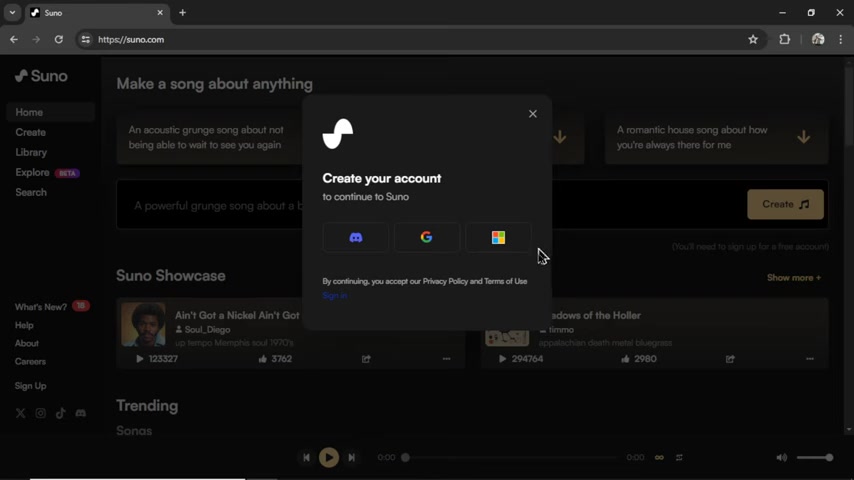This screenshot has width=854, height=480.
Task: Use the acoustic grunge song prompt suggestion
Action: tap(210, 138)
